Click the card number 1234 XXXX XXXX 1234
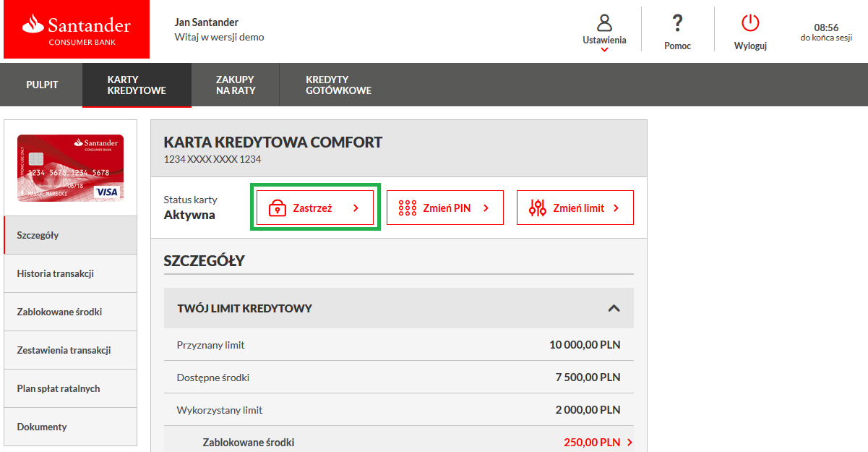Screen dimensions: 868x452 click(212, 159)
